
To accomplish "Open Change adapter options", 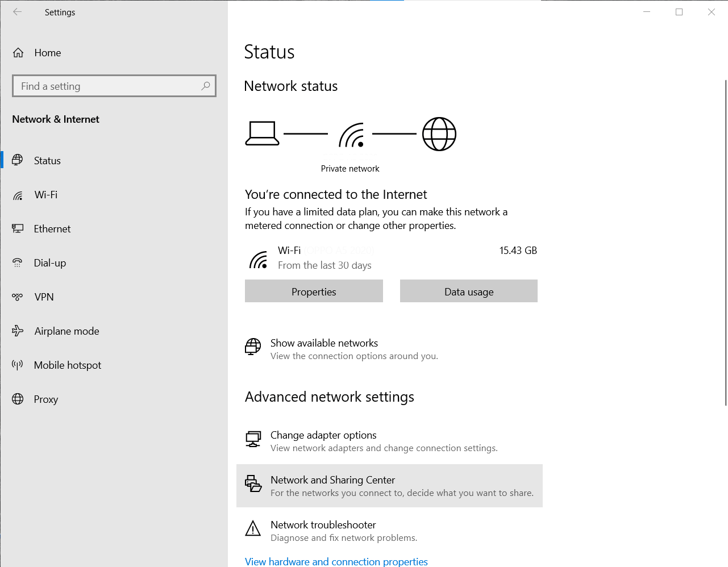I will [x=323, y=435].
